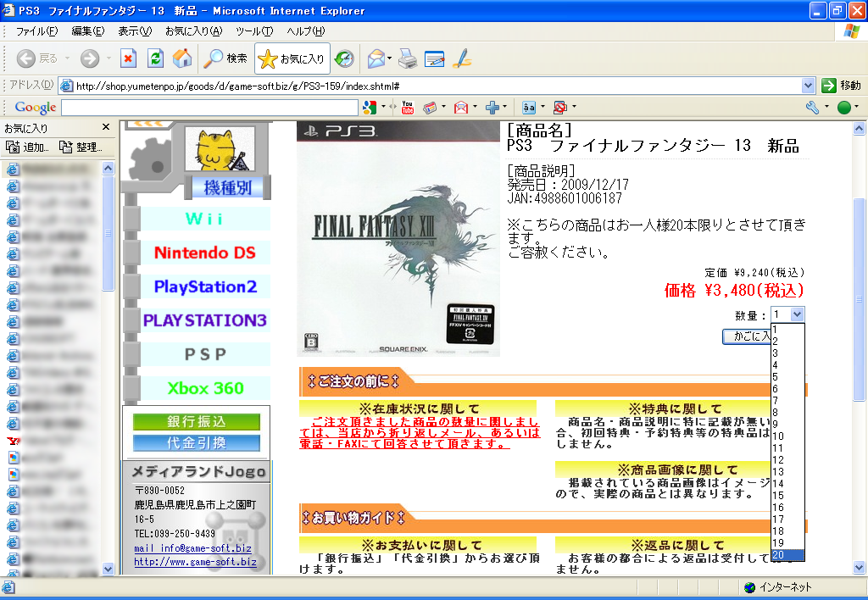Select quantity 3 in dropdown list
This screenshot has width=868, height=600.
pyautogui.click(x=787, y=353)
